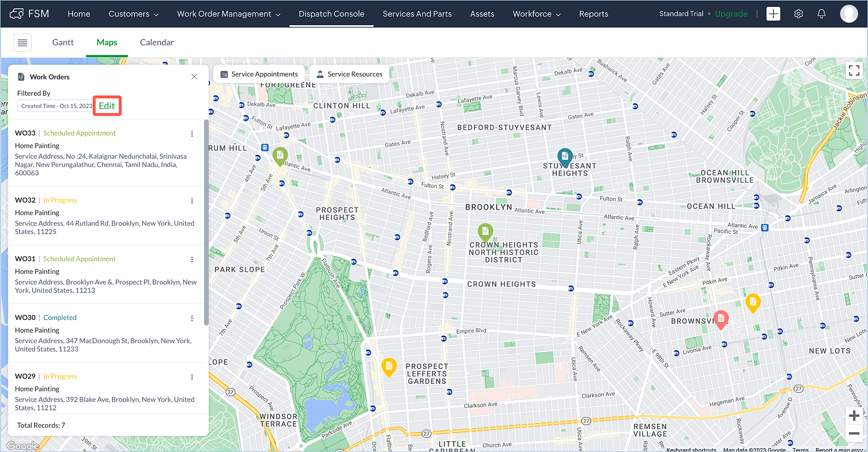
Task: Open the settings gear icon
Action: point(798,14)
